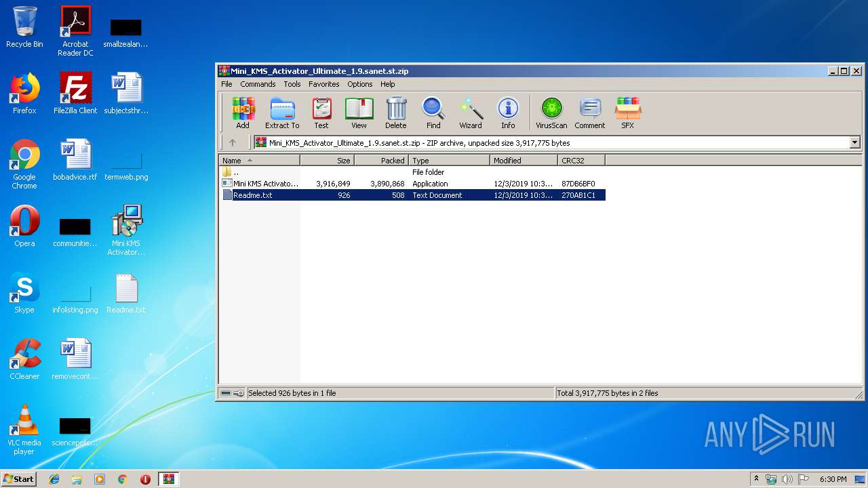Click the 6:30 PM system clock
This screenshot has height=488, width=868.
tap(833, 479)
